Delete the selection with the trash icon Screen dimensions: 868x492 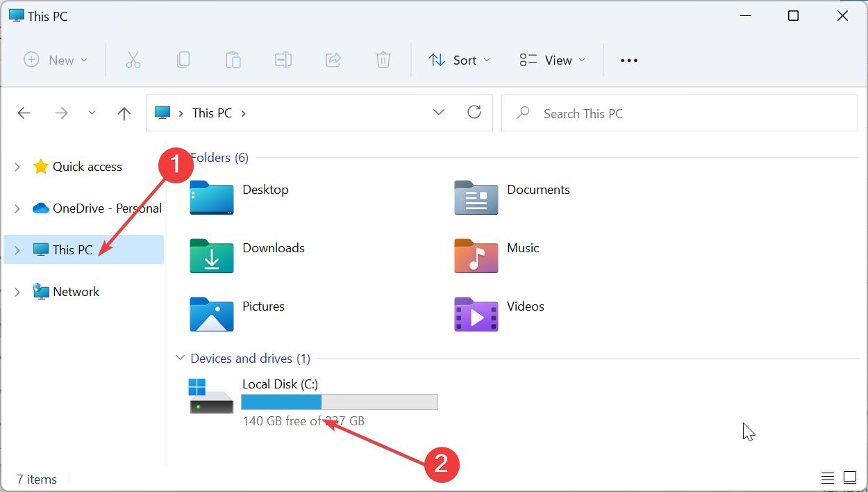(x=383, y=60)
